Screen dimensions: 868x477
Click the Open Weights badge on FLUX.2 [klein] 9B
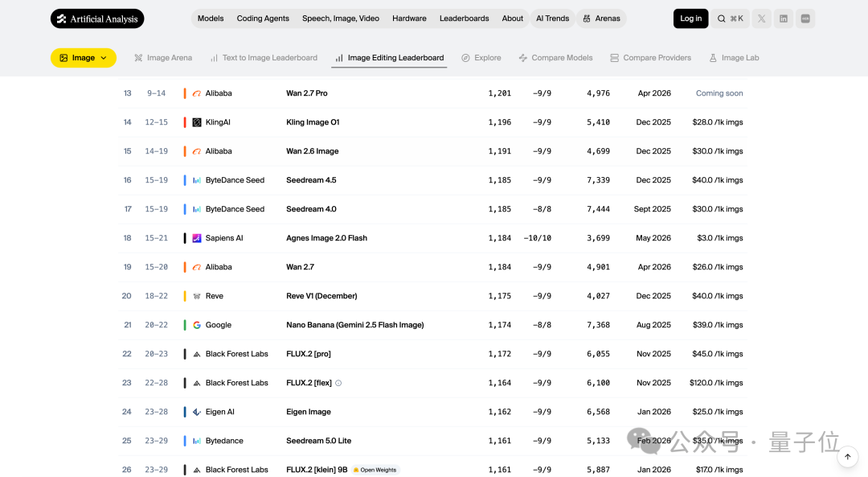(x=375, y=470)
